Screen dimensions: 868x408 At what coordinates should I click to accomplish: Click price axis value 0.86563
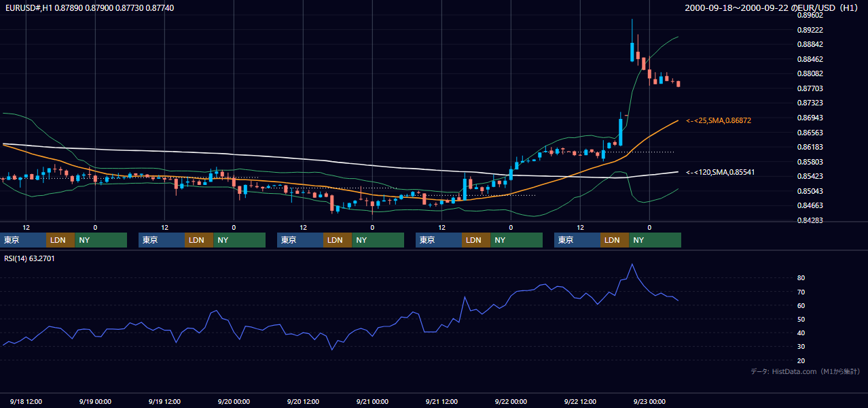click(x=810, y=133)
